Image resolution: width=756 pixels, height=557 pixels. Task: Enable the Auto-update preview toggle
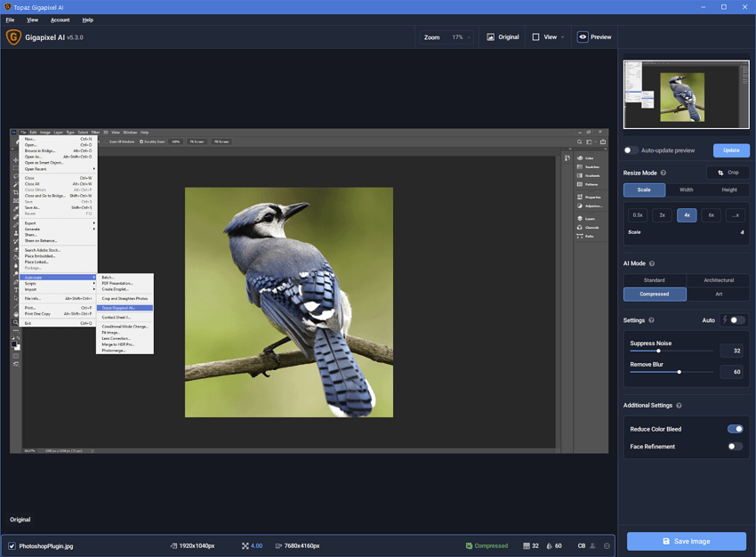(x=631, y=150)
